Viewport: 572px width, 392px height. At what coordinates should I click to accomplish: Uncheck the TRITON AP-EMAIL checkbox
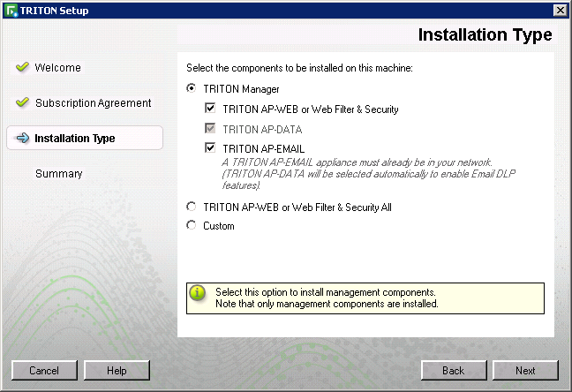[x=210, y=147]
